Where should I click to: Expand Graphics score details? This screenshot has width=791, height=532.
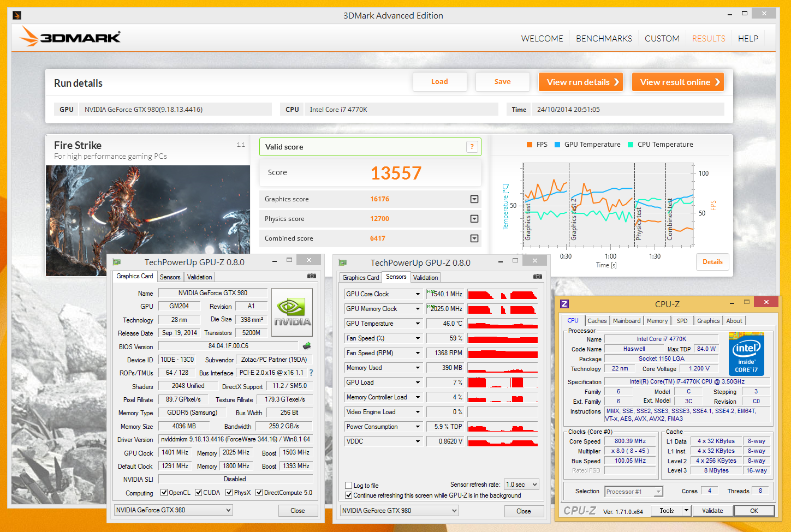coord(474,199)
